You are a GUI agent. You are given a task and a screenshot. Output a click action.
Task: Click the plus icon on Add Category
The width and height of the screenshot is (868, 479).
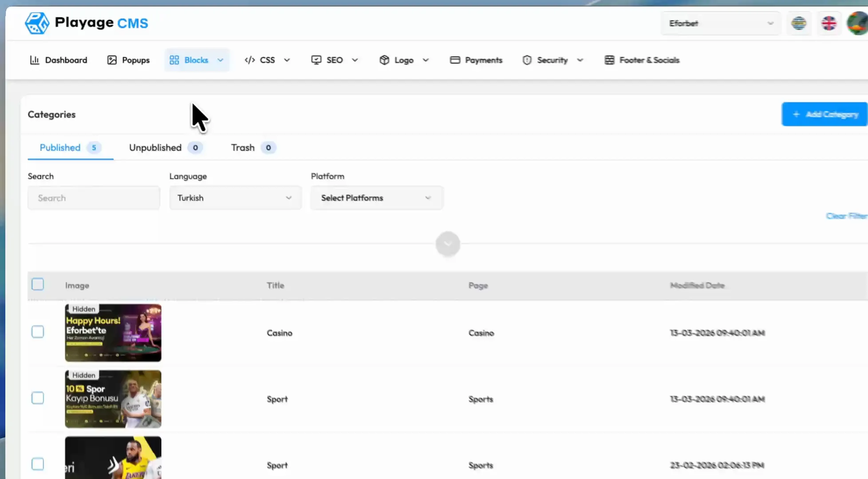pos(796,114)
